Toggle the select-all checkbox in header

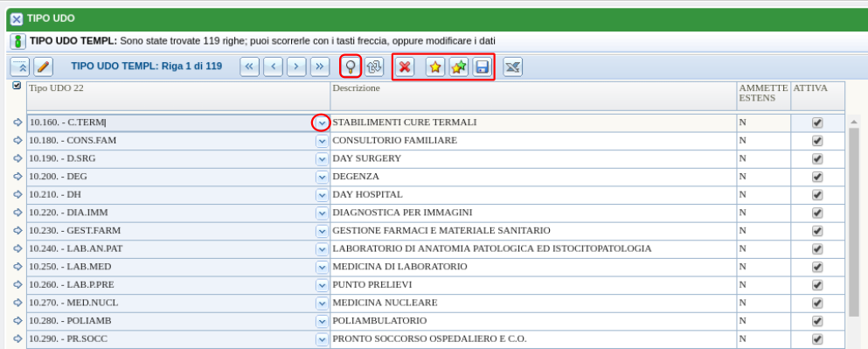17,86
